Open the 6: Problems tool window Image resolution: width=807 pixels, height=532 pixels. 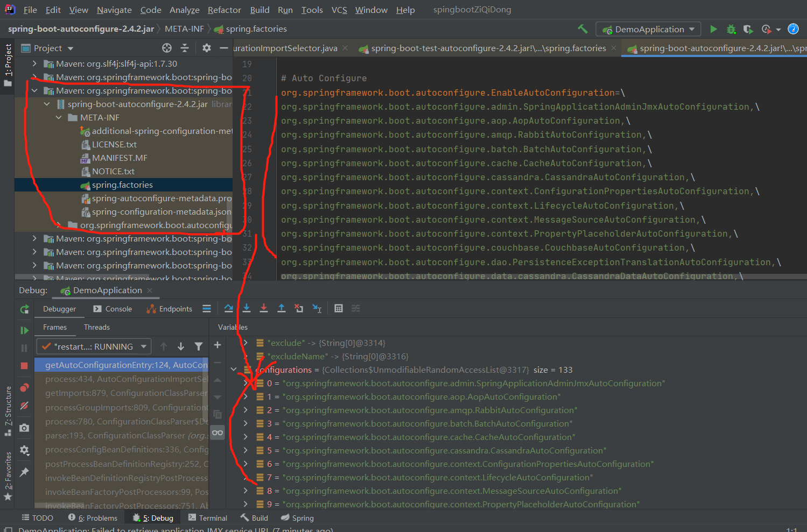coord(93,517)
